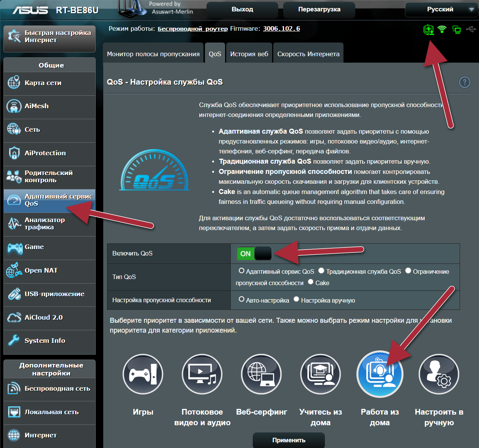Open AiMesh sidebar icon

(14, 106)
